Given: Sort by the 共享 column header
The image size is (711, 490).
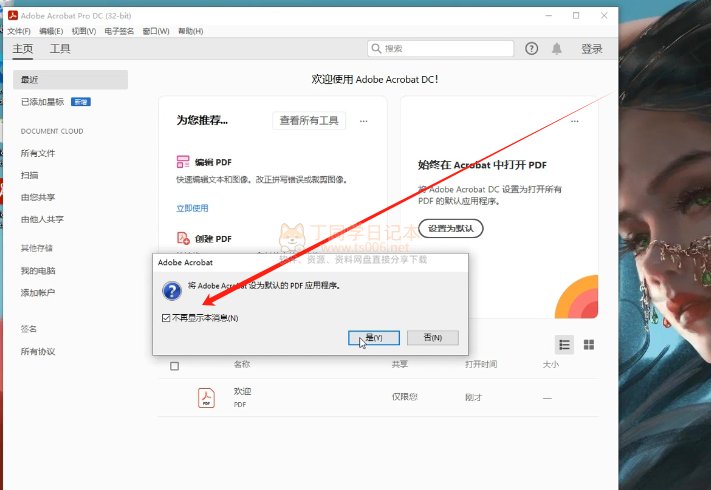Looking at the screenshot, I should pos(399,364).
